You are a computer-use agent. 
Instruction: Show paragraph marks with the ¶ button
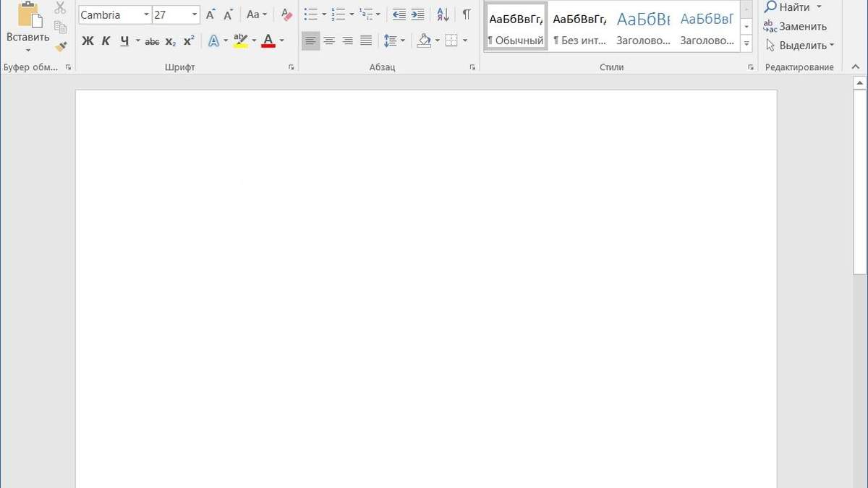pyautogui.click(x=467, y=14)
